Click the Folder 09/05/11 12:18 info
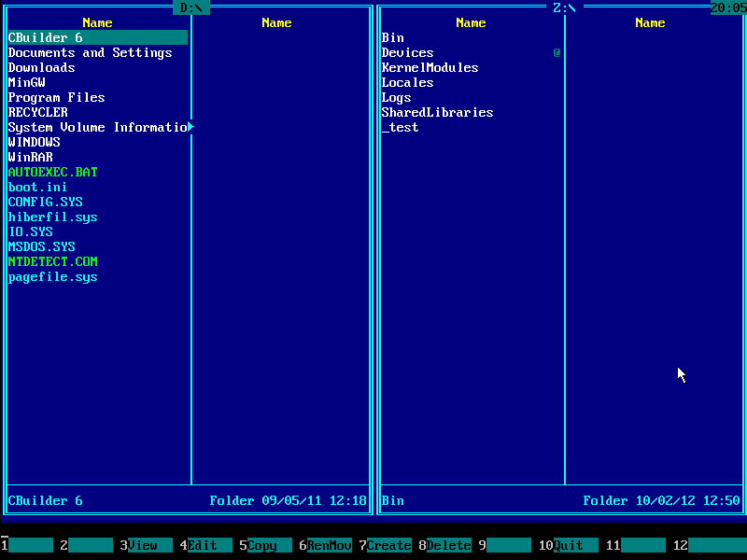Viewport: 747px width, 560px height. (x=288, y=500)
